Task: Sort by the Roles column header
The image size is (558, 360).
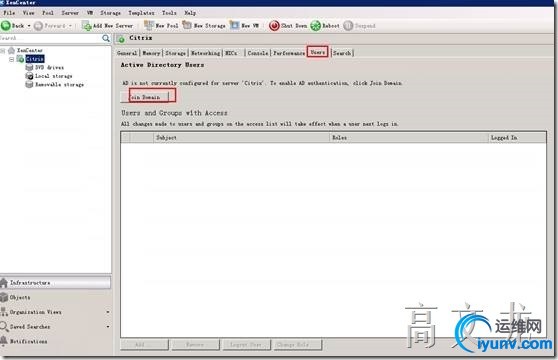Action: click(409, 138)
